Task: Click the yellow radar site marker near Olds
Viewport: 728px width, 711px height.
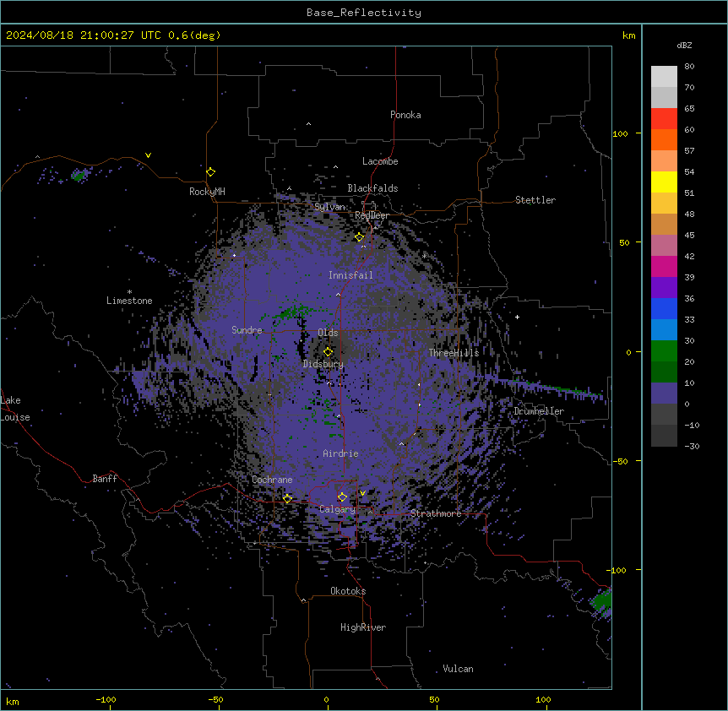Action: tap(328, 351)
